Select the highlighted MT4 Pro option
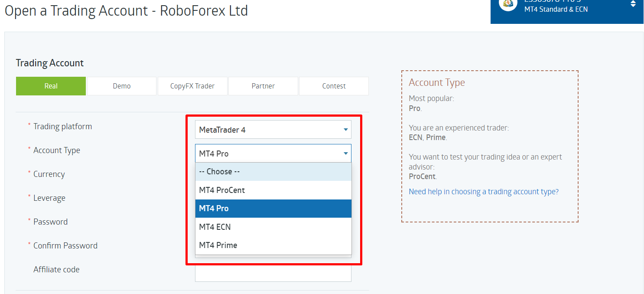 pyautogui.click(x=273, y=208)
